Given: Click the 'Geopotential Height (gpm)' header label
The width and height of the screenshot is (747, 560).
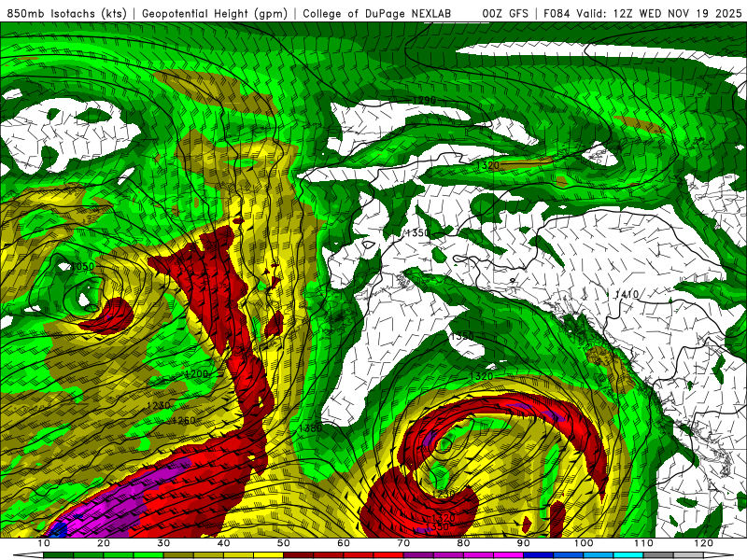Looking at the screenshot, I should pyautogui.click(x=215, y=14).
